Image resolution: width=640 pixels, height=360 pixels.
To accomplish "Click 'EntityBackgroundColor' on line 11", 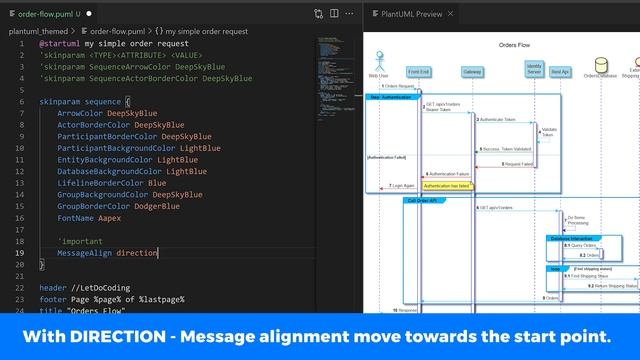I will (105, 160).
